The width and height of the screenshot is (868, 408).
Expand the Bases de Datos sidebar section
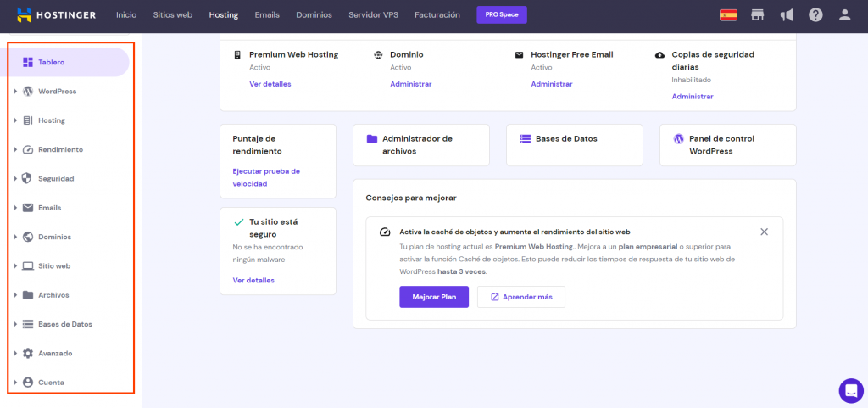click(64, 324)
